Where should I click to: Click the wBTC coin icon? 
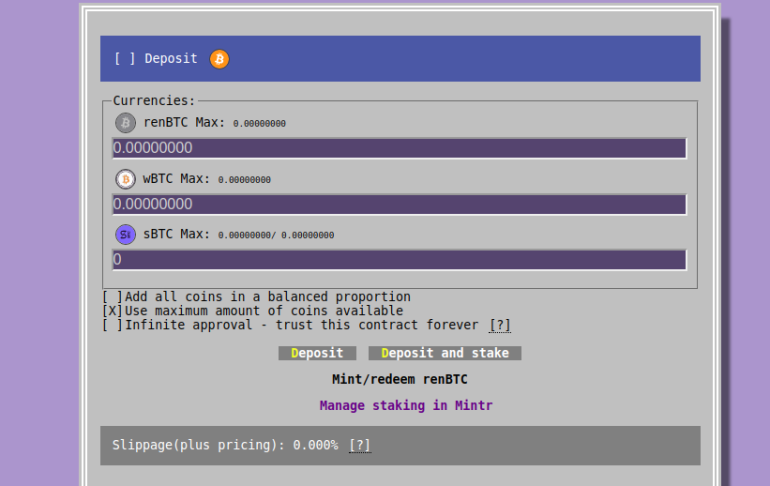125,179
